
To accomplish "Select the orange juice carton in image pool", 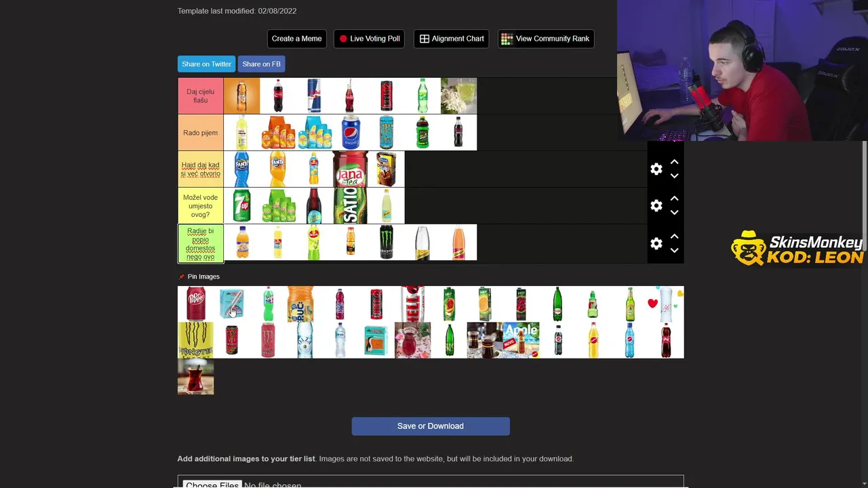I will pos(485,304).
